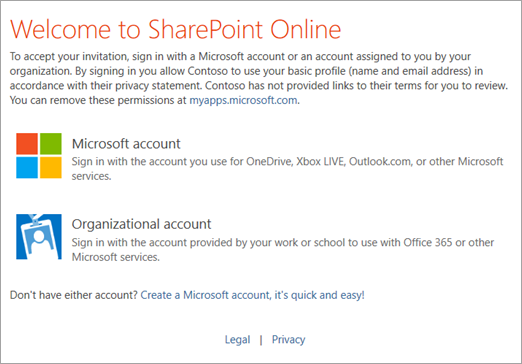Click the separator between Legal and Privacy

[x=261, y=340]
